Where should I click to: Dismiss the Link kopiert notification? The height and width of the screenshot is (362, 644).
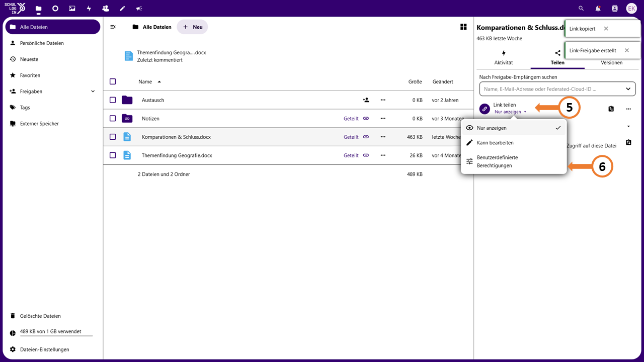click(x=606, y=29)
